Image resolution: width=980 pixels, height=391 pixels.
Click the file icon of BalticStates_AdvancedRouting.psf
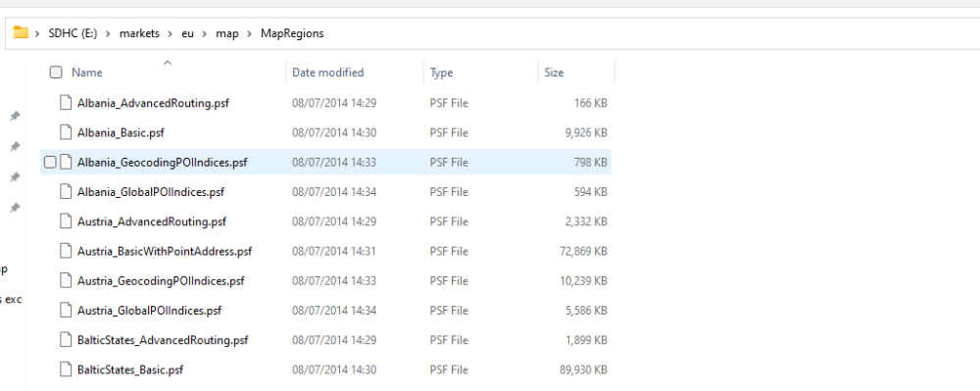66,340
